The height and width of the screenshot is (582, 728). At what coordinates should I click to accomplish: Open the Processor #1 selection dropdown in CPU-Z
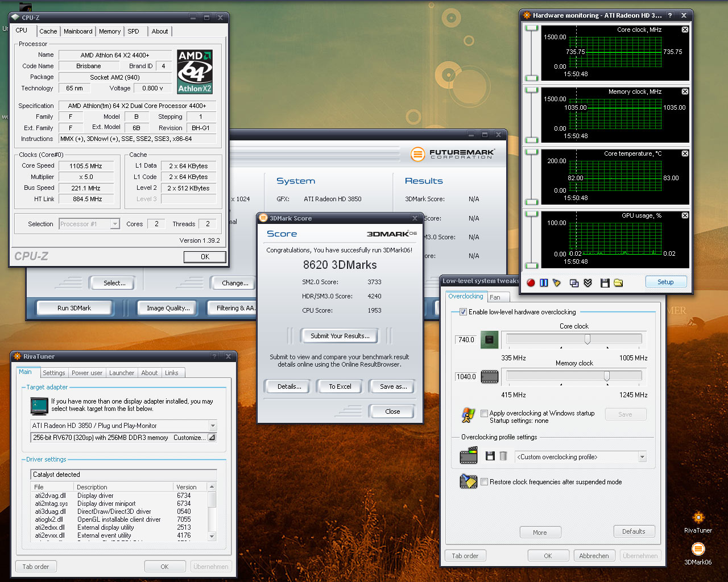click(x=115, y=224)
